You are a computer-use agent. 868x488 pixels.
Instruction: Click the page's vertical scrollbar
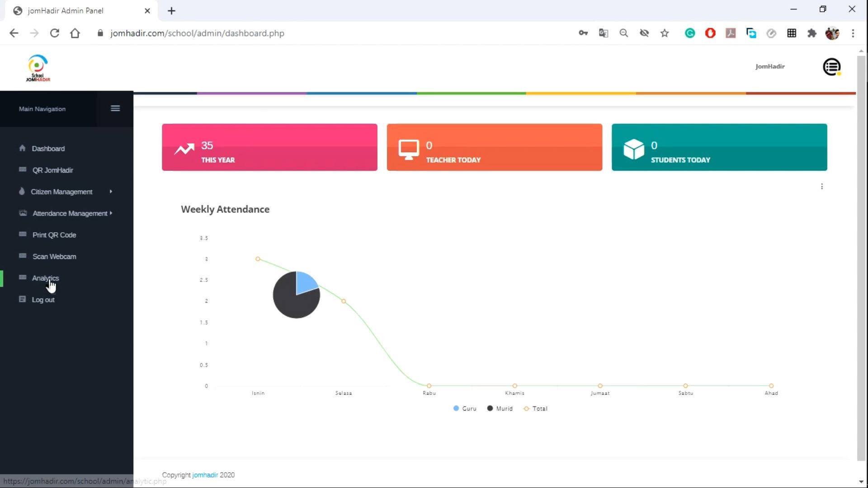(x=861, y=258)
